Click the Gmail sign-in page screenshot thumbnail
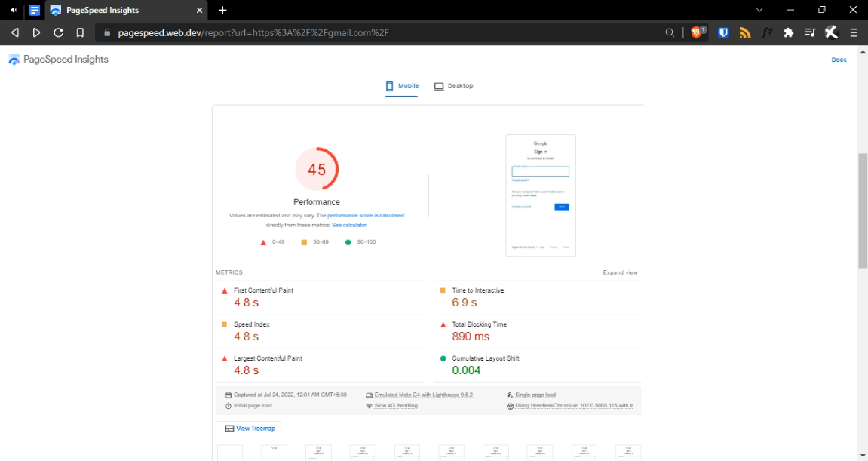Viewport: 868px width, 461px height. [x=541, y=195]
